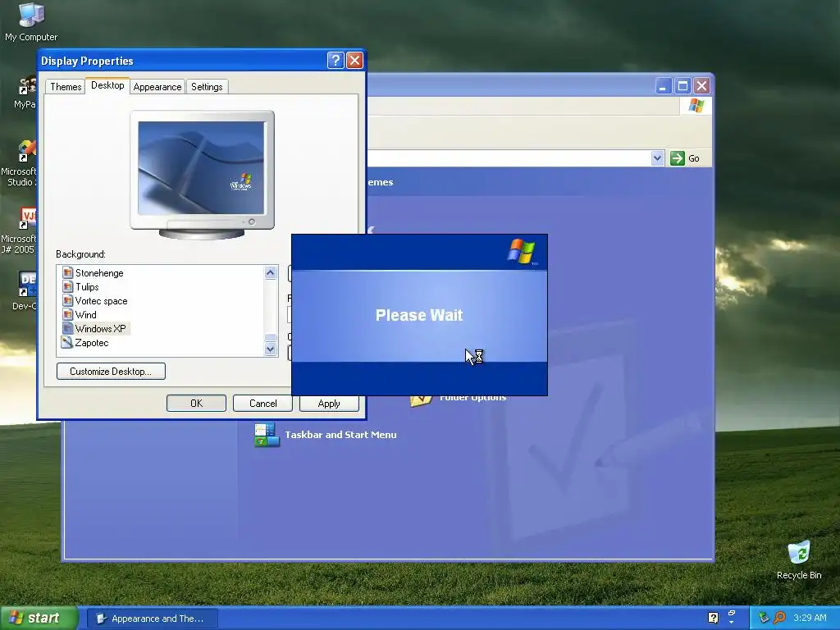The image size is (840, 630).
Task: Click the Windows flag logo in Control Panel window
Action: click(696, 106)
